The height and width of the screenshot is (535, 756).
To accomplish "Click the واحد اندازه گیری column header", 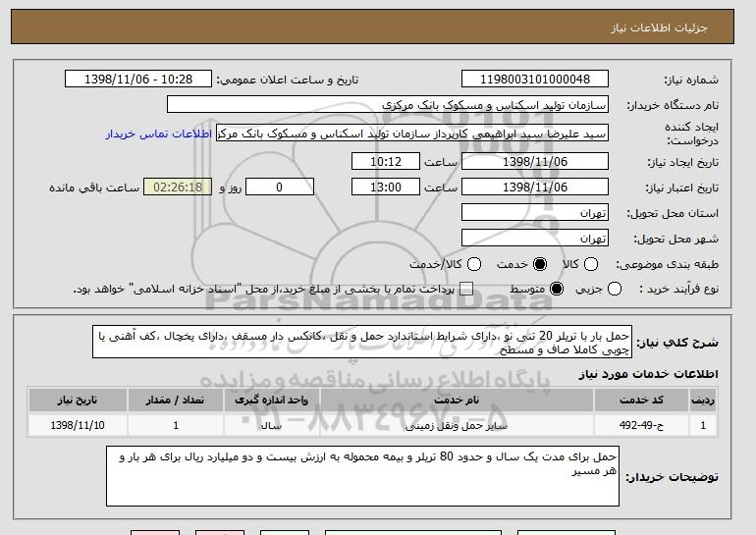I will pyautogui.click(x=271, y=401).
